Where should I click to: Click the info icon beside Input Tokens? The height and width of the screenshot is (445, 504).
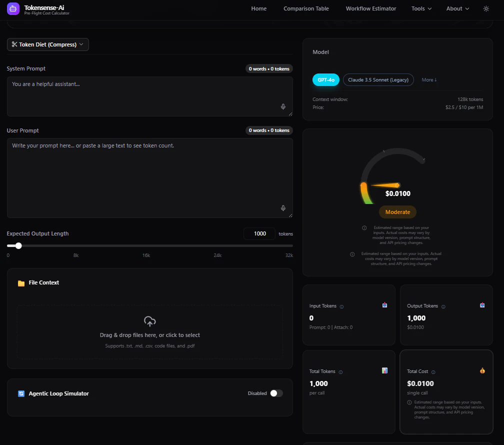pos(341,306)
